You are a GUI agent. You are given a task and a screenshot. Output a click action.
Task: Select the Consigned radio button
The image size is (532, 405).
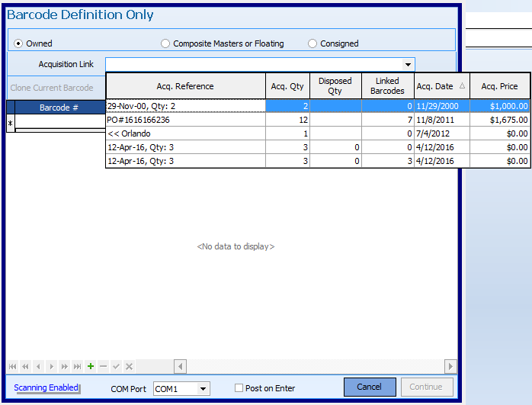point(312,43)
